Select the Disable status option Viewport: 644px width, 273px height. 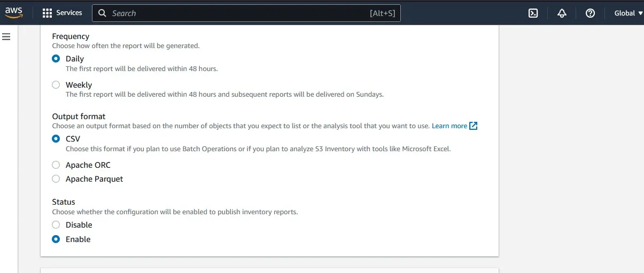(x=56, y=225)
